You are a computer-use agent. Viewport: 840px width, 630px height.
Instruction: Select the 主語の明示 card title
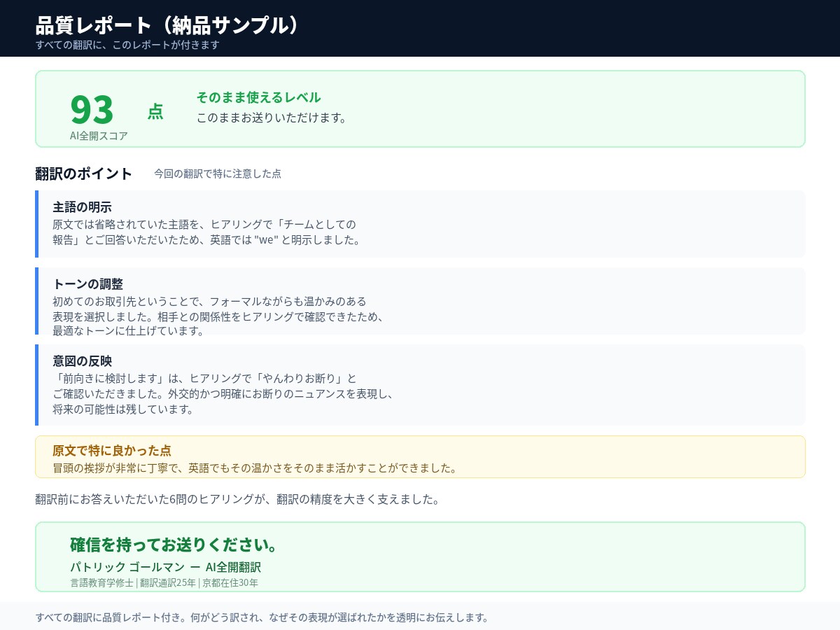point(82,207)
